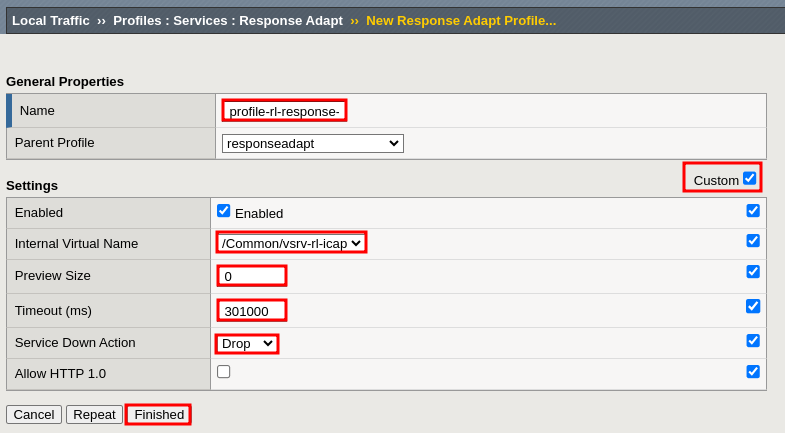Open the Service Down Action dropdown
The height and width of the screenshot is (433, 785).
pyautogui.click(x=247, y=344)
